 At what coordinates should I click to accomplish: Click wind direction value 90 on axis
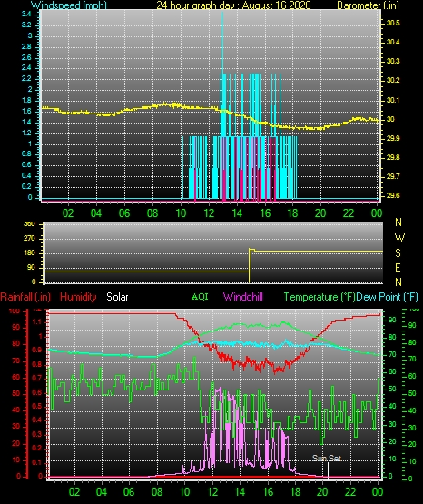(31, 268)
